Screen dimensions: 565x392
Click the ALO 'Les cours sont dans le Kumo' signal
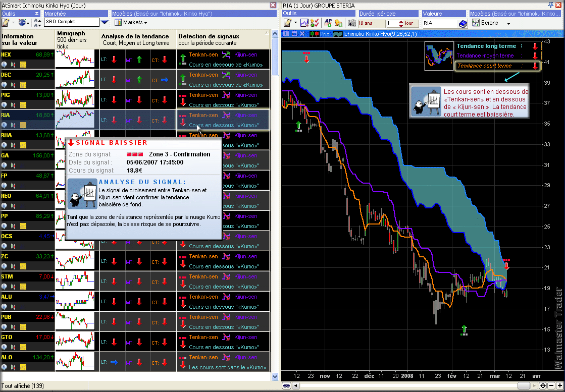227,367
